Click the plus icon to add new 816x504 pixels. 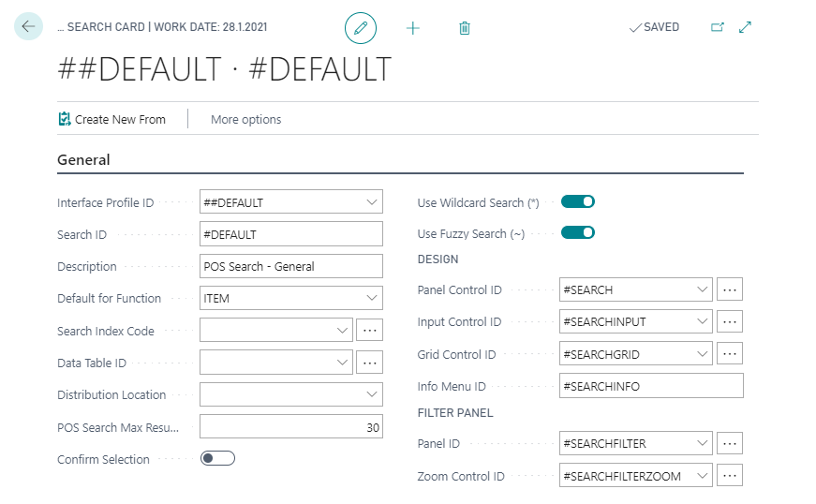[413, 28]
